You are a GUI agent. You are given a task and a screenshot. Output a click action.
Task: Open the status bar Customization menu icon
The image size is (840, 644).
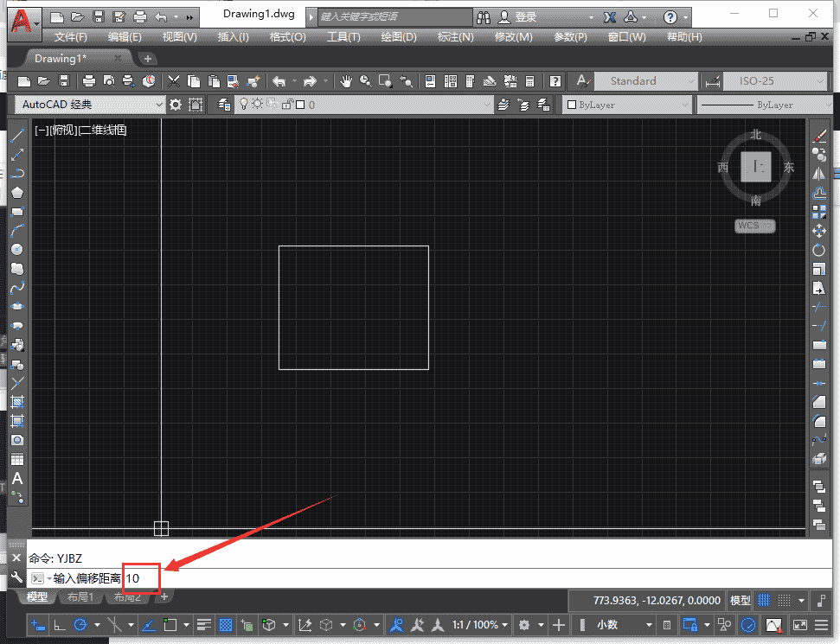click(x=822, y=625)
